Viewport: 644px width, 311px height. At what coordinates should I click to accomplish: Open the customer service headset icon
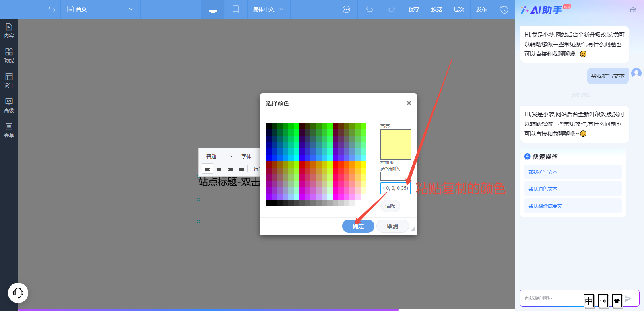point(18,292)
